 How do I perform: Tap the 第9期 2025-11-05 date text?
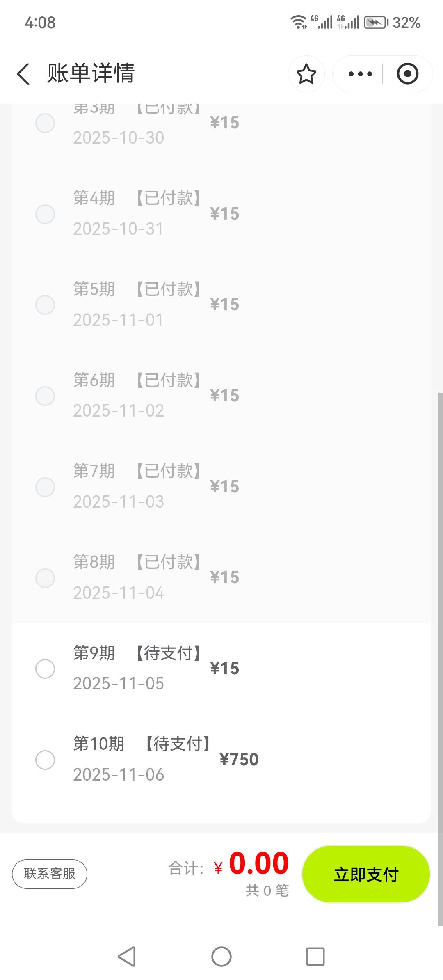119,684
